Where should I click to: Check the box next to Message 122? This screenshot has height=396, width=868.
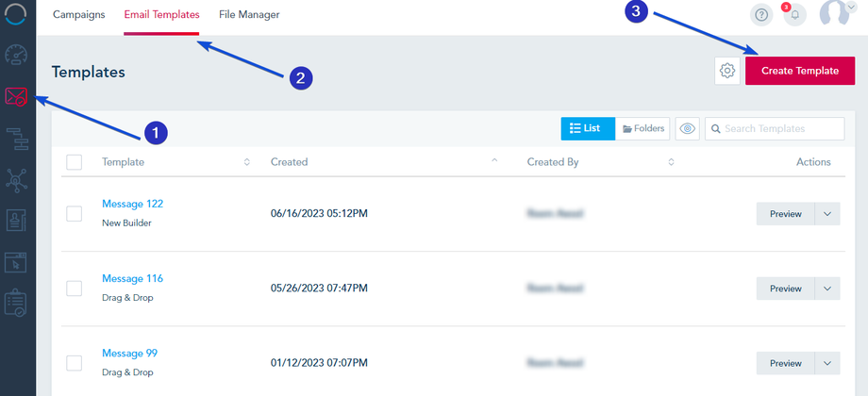coord(75,214)
